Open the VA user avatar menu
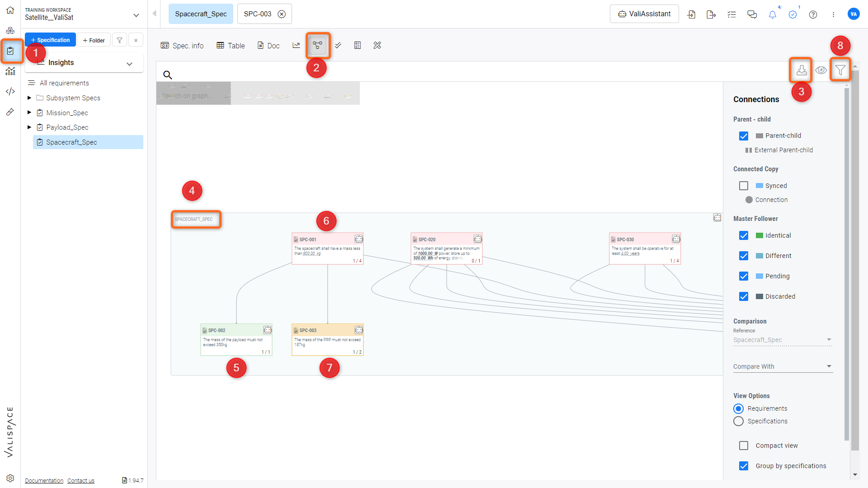This screenshot has width=868, height=488. tap(854, 14)
